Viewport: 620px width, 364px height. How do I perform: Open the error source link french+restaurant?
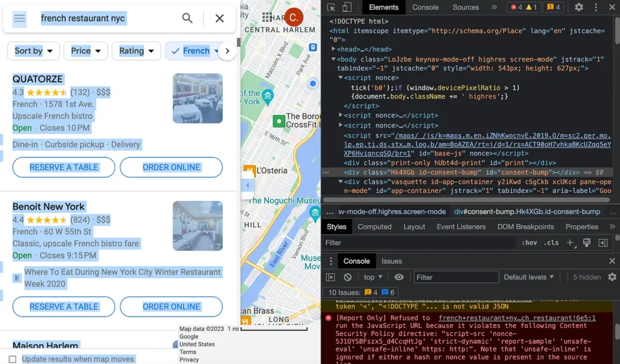click(x=517, y=318)
